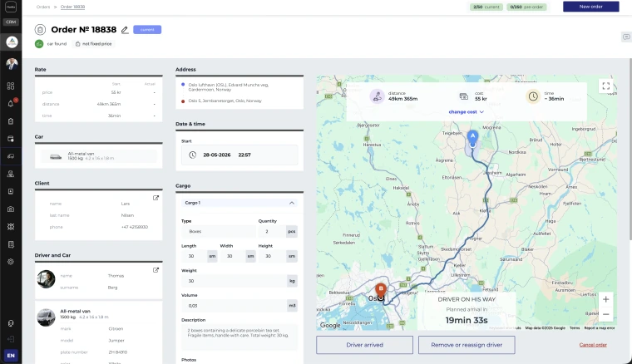Zoom in on the map
Viewport: 632px width, 364px height.
(x=605, y=299)
